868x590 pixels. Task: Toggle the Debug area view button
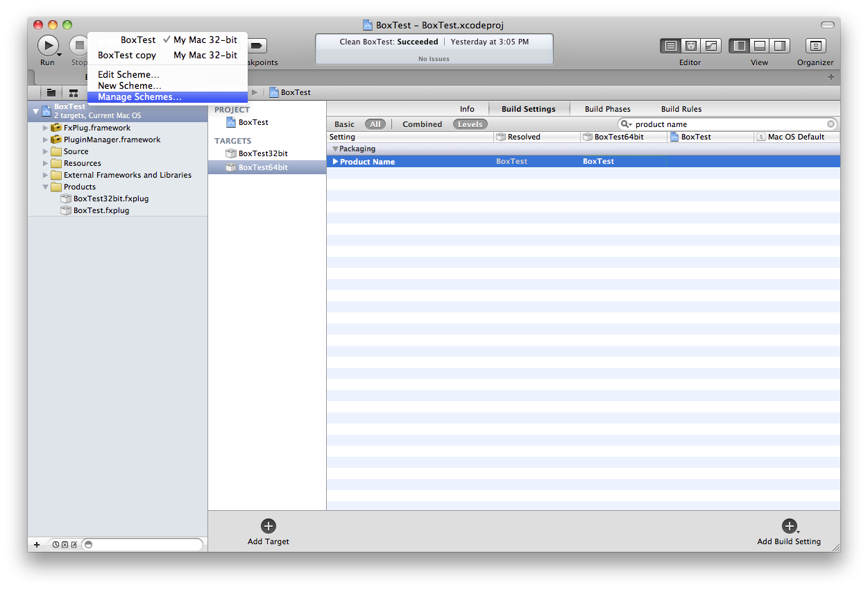point(760,46)
